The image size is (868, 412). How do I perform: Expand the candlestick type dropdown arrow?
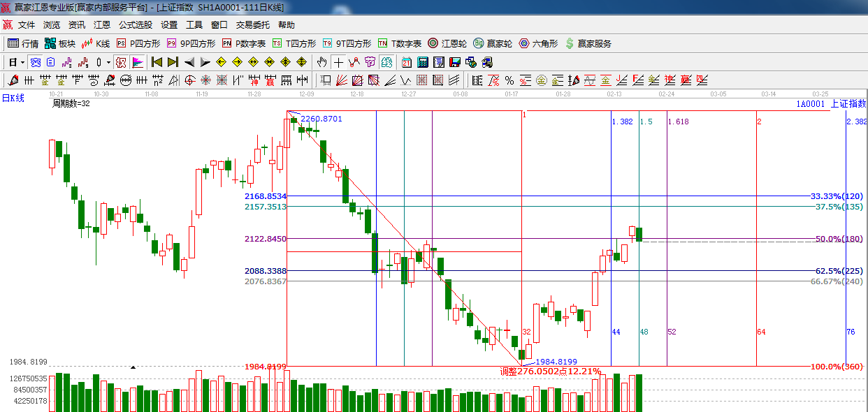click(108, 62)
